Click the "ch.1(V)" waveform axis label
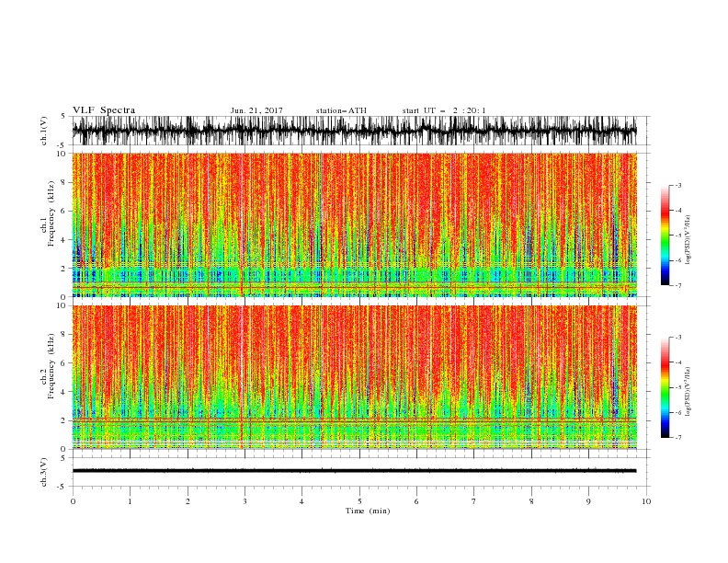Image resolution: width=728 pixels, height=563 pixels. [44, 131]
